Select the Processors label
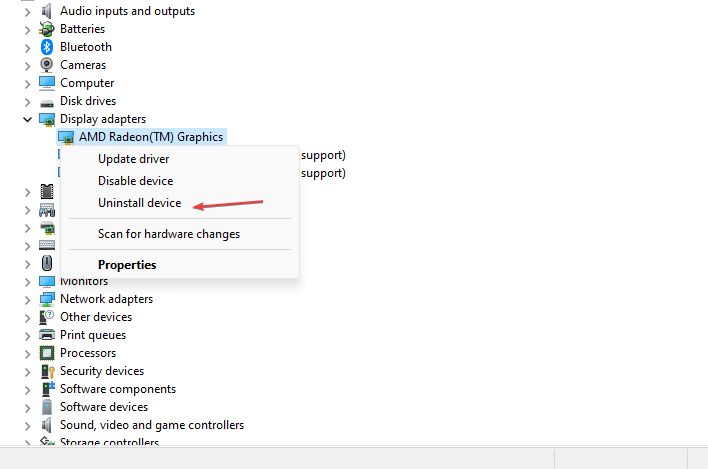 click(x=88, y=353)
